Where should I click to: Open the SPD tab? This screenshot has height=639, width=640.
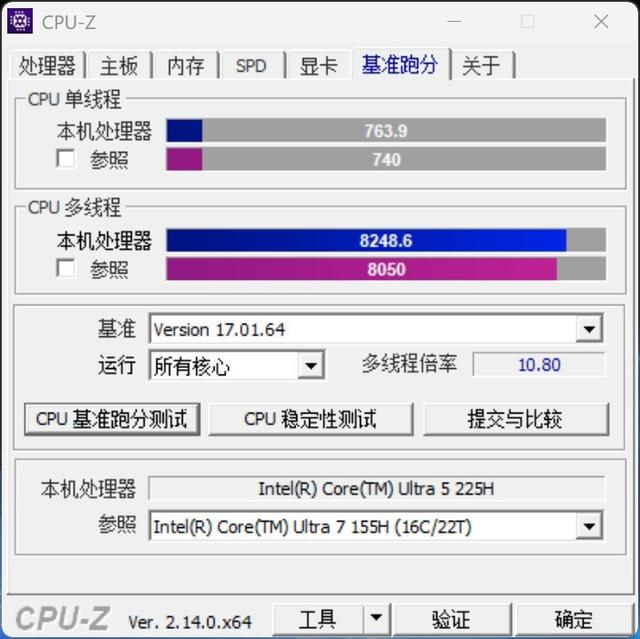point(251,65)
